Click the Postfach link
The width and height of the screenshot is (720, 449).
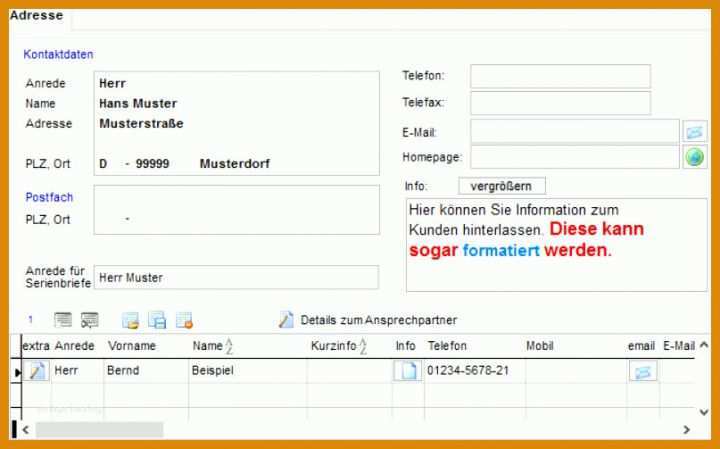point(49,197)
